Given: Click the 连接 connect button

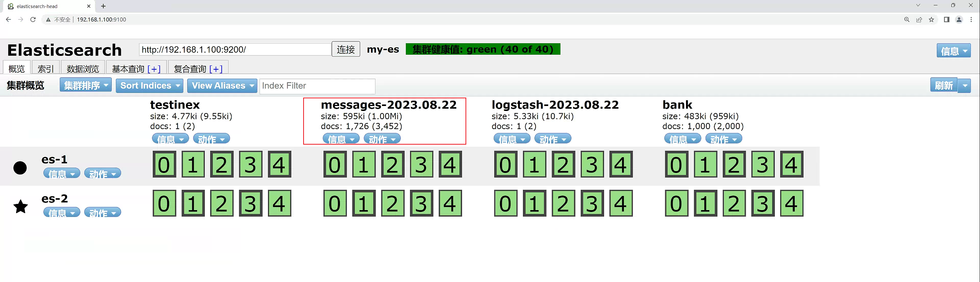Looking at the screenshot, I should [x=346, y=49].
